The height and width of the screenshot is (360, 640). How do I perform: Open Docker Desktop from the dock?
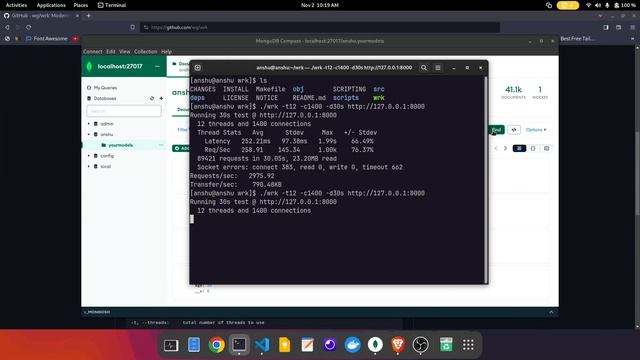click(x=353, y=345)
